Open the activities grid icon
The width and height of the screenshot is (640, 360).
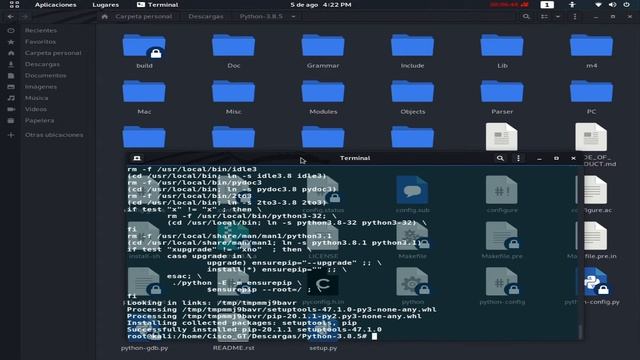pyautogui.click(x=14, y=5)
